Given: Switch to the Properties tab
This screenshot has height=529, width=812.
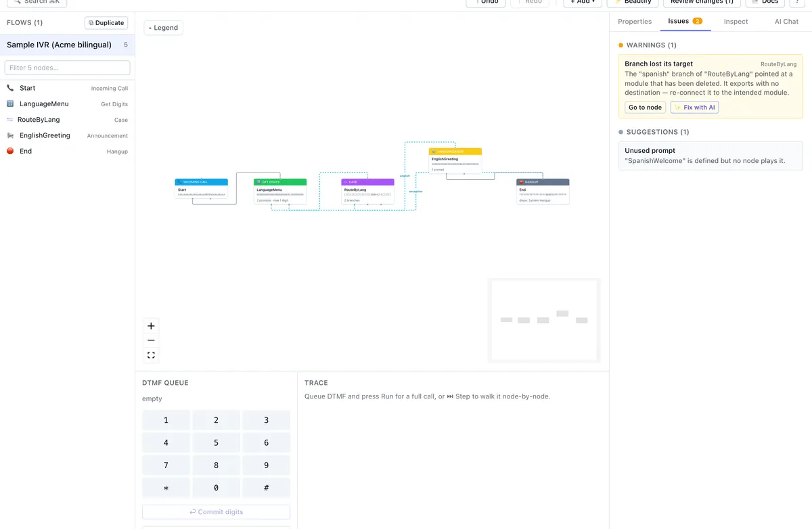Looking at the screenshot, I should coord(635,22).
